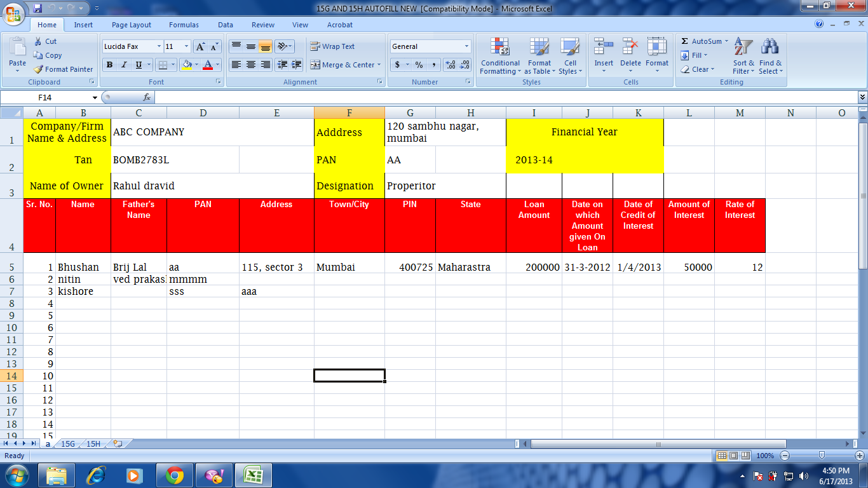868x488 pixels.
Task: Align text to the left
Action: click(x=236, y=65)
